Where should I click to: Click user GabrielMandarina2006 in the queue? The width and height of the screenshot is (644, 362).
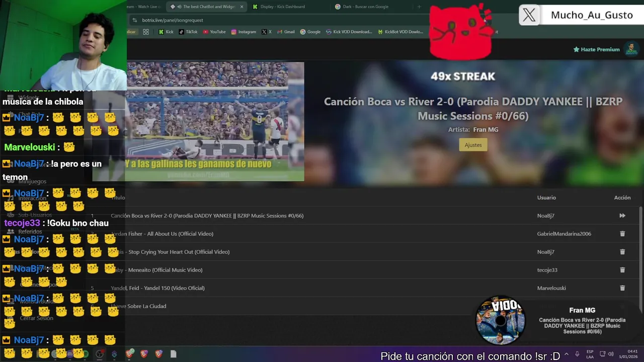(x=564, y=234)
